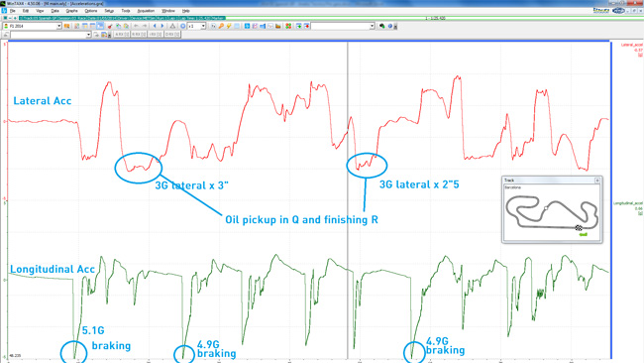Image resolution: width=644 pixels, height=363 pixels.
Task: Click the green lap progress bar
Action: [x=122, y=18]
